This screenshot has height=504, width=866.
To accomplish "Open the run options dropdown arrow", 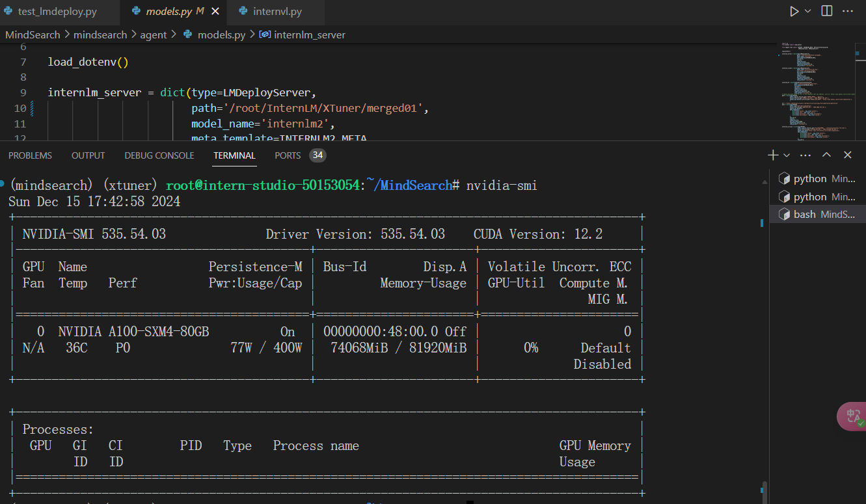I will click(808, 11).
